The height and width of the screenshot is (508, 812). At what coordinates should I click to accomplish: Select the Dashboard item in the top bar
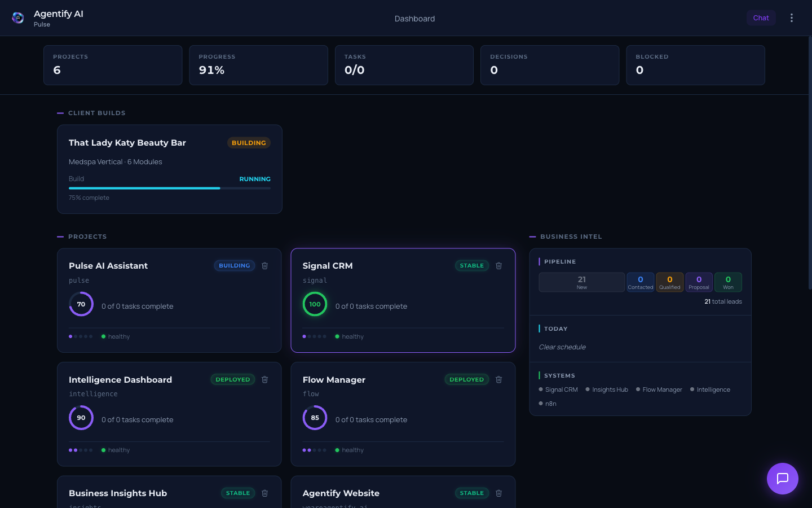(414, 18)
